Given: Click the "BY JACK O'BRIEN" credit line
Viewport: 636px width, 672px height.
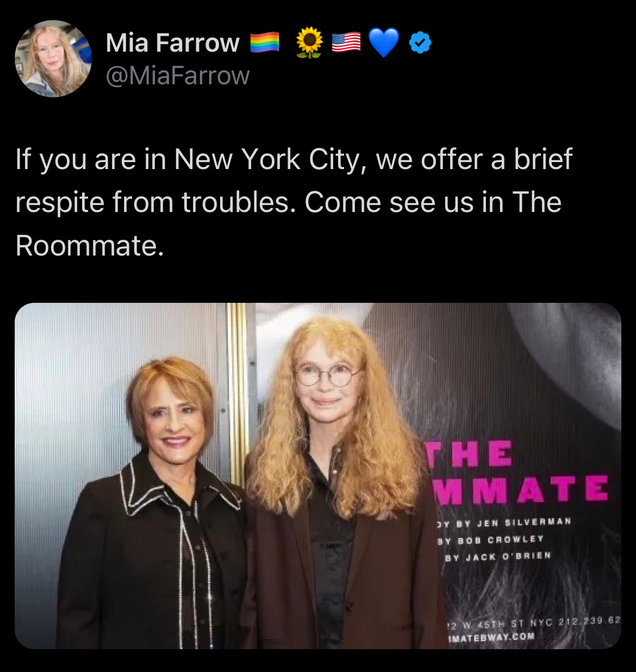Looking at the screenshot, I should (497, 556).
